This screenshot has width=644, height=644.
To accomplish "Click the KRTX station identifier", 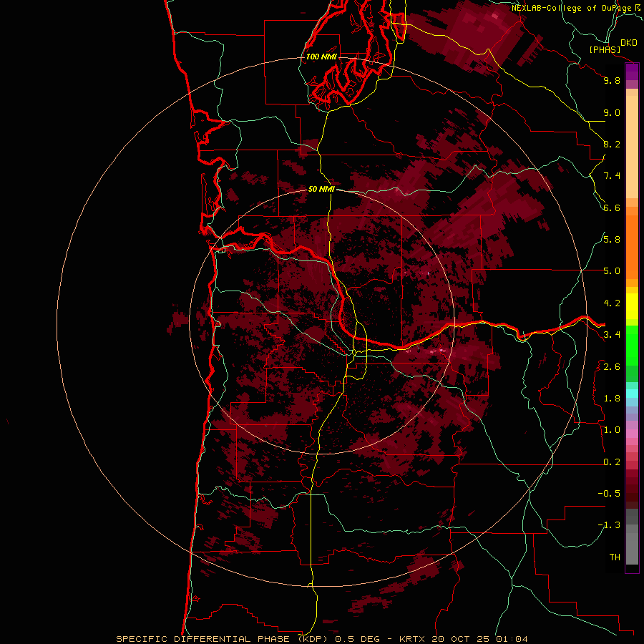I will tap(411, 639).
